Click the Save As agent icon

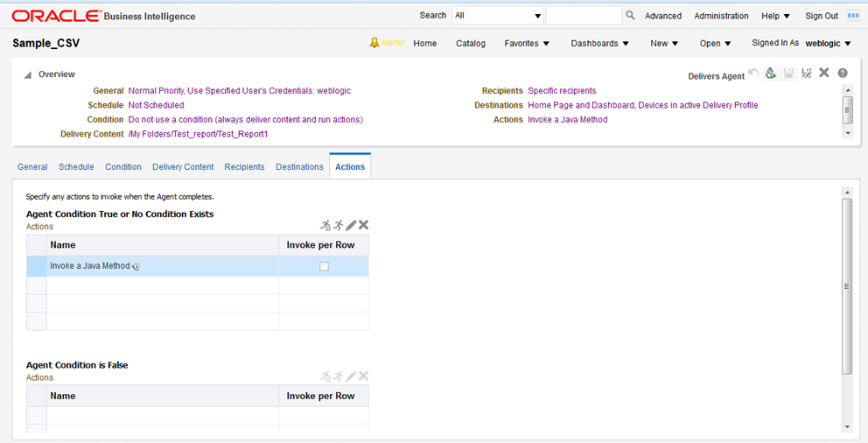[807, 73]
